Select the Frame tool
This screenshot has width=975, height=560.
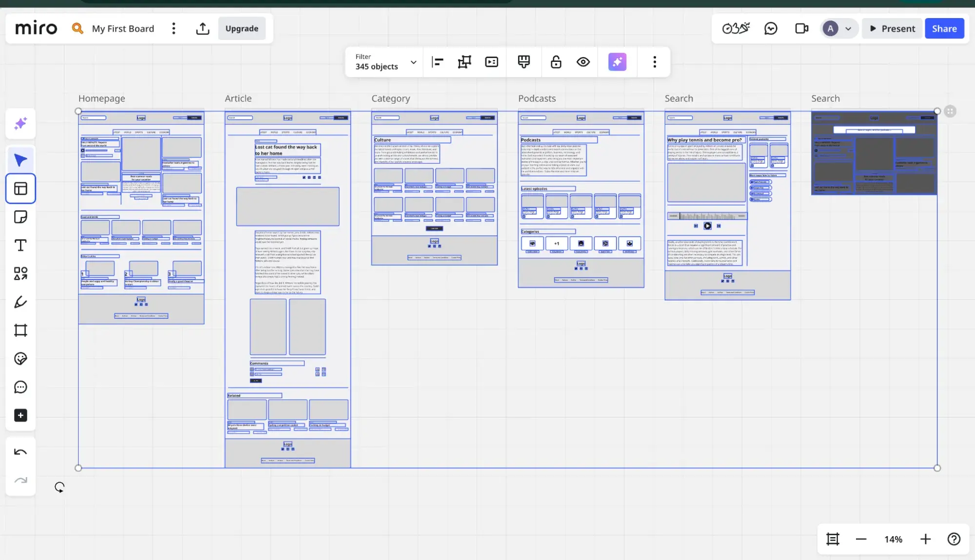click(20, 330)
